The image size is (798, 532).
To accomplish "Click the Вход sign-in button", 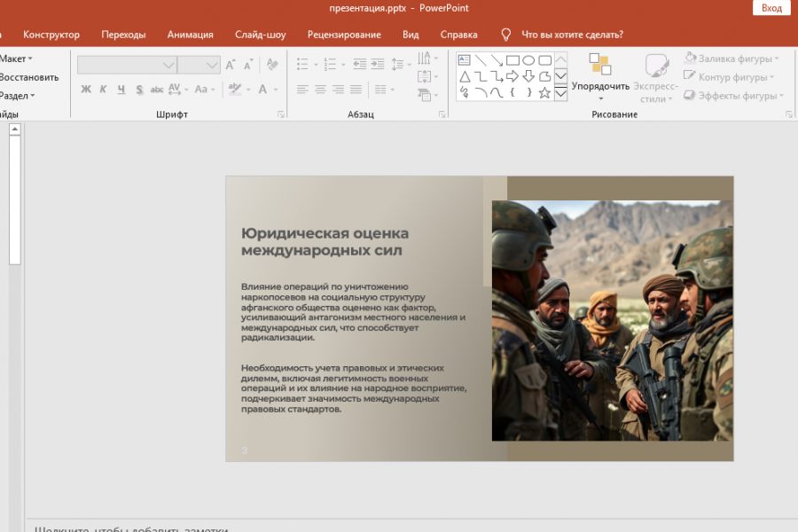I will tap(771, 8).
